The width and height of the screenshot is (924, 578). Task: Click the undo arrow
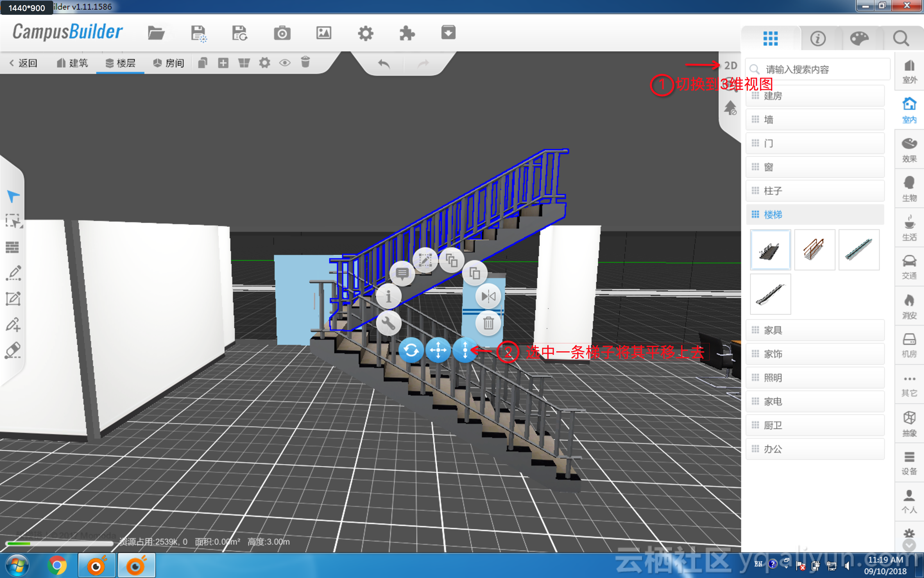[x=384, y=64]
